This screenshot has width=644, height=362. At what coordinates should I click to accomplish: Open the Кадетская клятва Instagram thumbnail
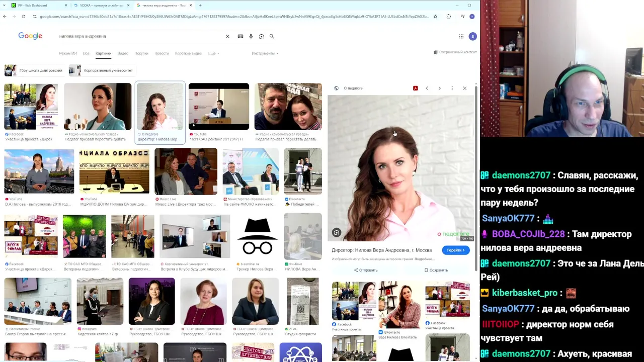click(x=100, y=302)
